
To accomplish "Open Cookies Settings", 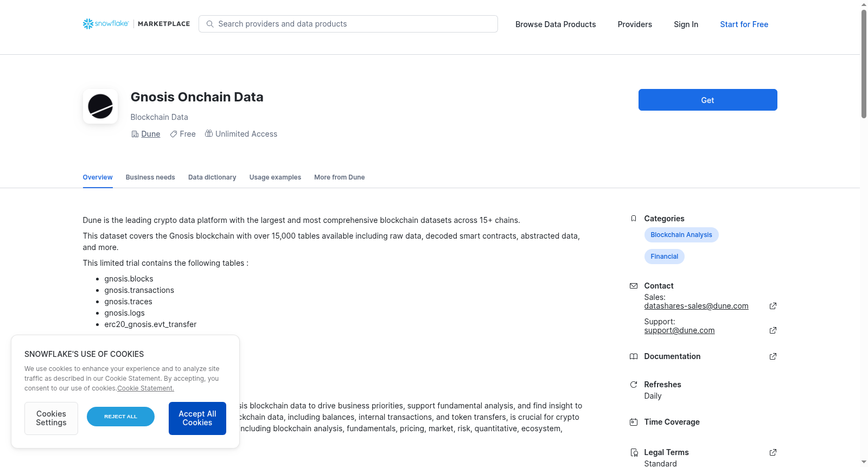I will pyautogui.click(x=51, y=418).
